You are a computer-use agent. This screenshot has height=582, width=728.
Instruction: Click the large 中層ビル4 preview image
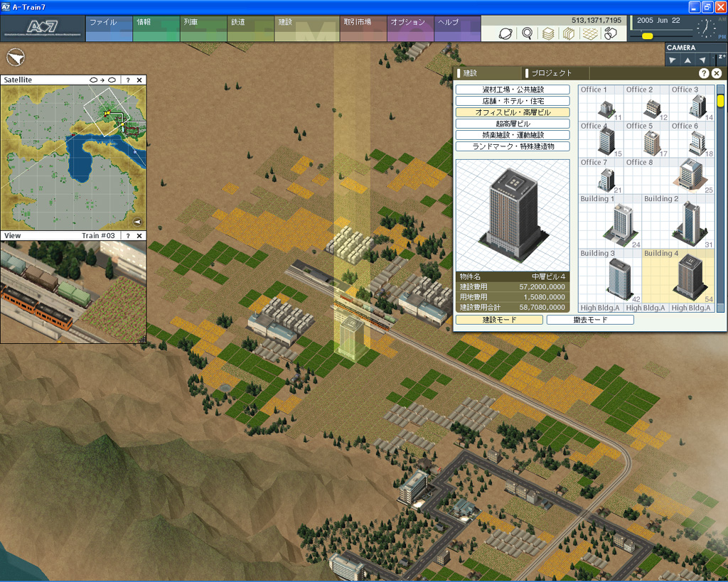(x=513, y=215)
